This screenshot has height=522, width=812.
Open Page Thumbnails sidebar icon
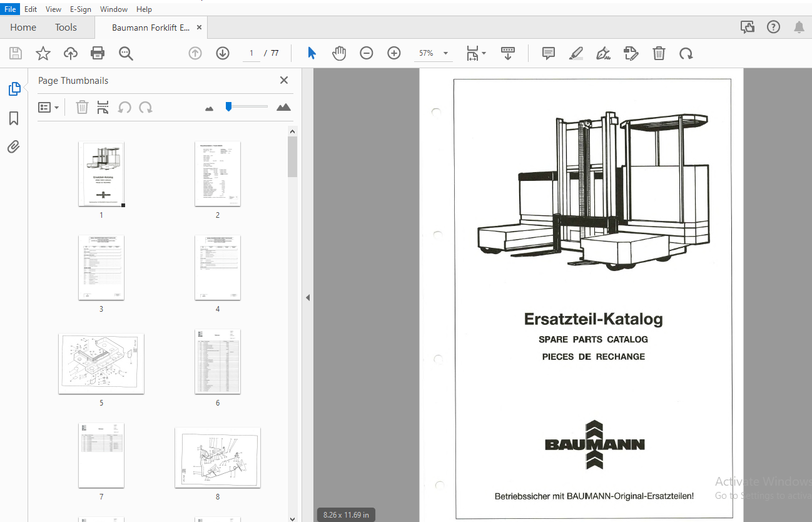coord(14,89)
